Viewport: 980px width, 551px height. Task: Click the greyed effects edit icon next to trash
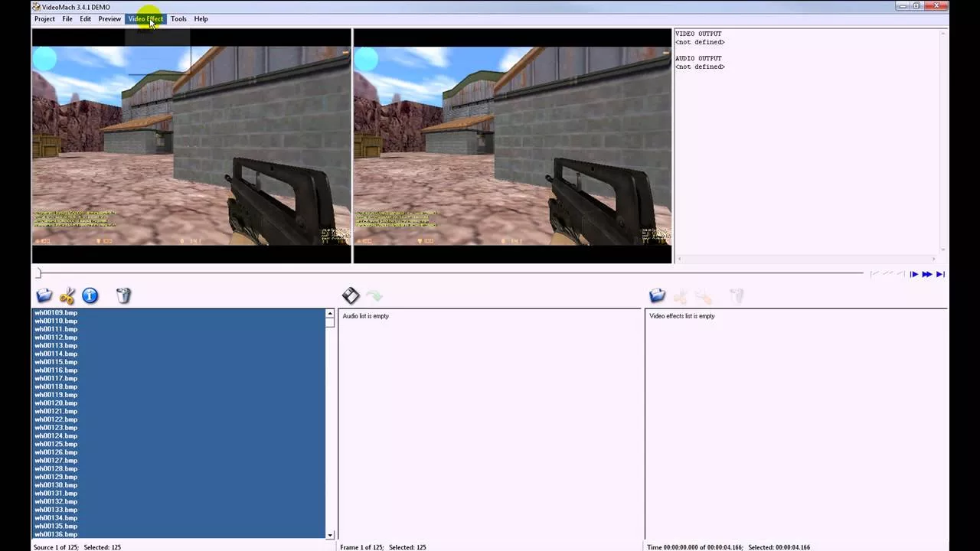(703, 295)
